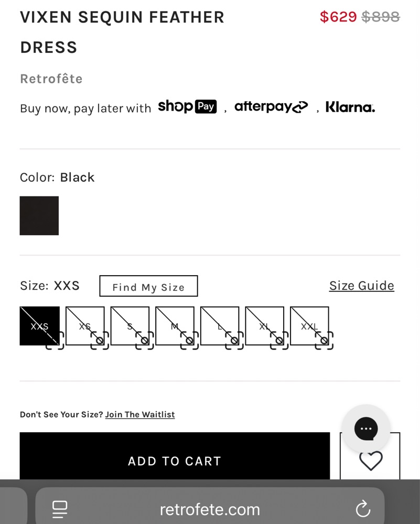Image resolution: width=420 pixels, height=524 pixels.
Task: Select size XXS
Action: pyautogui.click(x=39, y=326)
